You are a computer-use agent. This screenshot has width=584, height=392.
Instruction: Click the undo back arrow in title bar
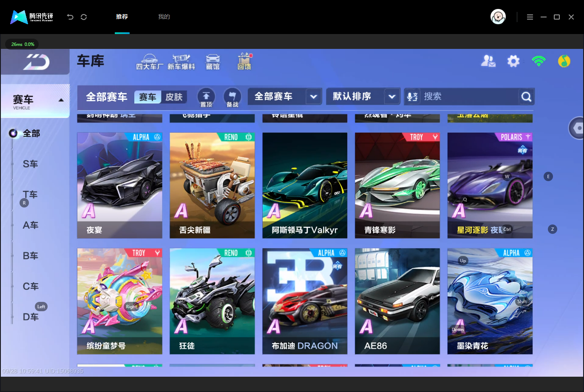point(70,17)
